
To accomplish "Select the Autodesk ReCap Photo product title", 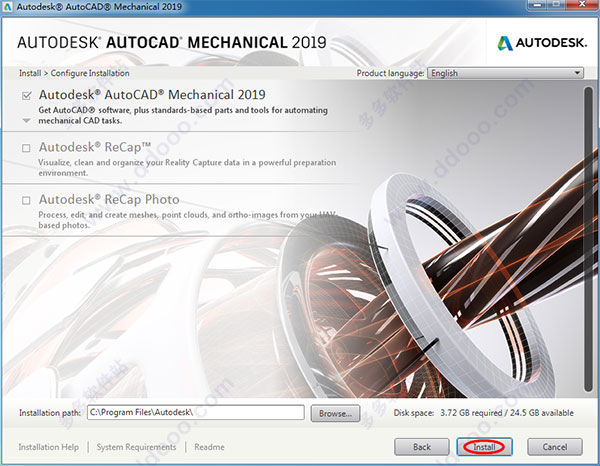I will (109, 199).
